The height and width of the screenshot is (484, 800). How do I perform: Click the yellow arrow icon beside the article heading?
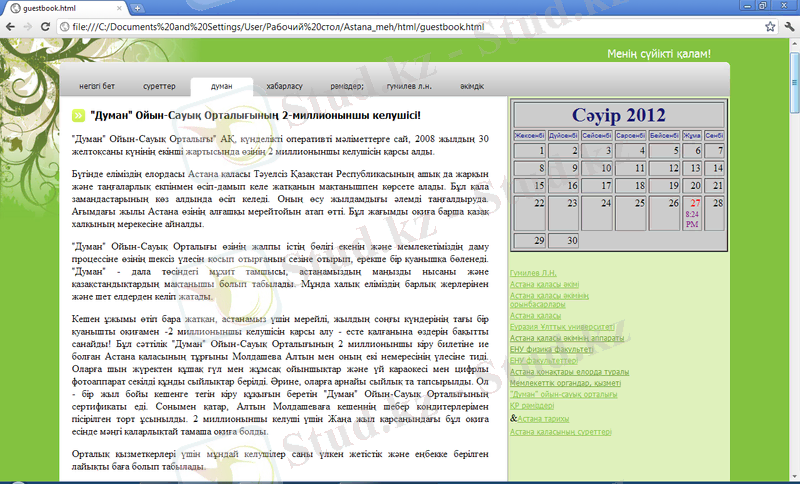pos(78,116)
